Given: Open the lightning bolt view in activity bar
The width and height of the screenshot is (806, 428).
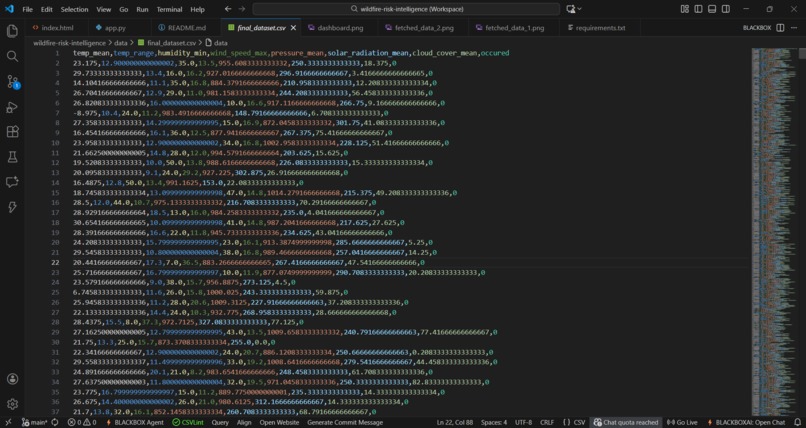Looking at the screenshot, I should click(x=12, y=207).
